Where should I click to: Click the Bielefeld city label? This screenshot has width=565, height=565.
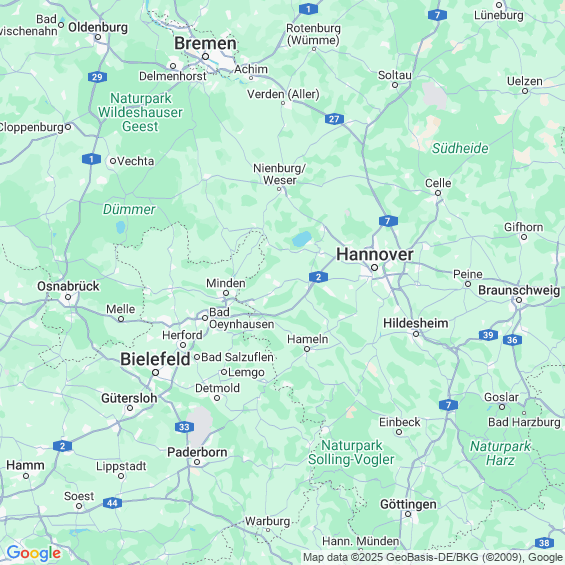155,359
